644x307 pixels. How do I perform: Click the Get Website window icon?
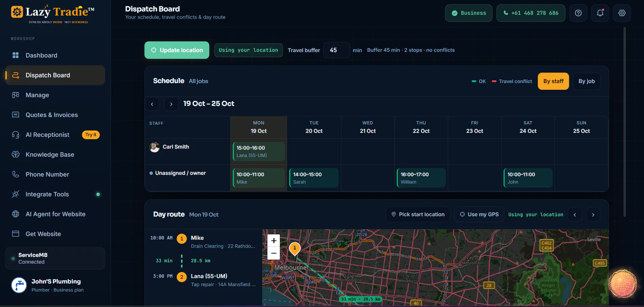click(x=15, y=234)
